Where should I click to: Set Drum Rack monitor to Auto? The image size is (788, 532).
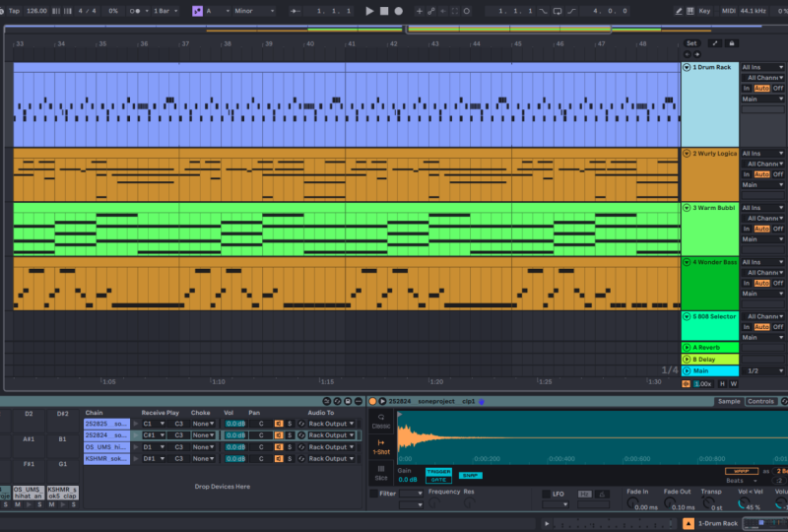point(761,89)
